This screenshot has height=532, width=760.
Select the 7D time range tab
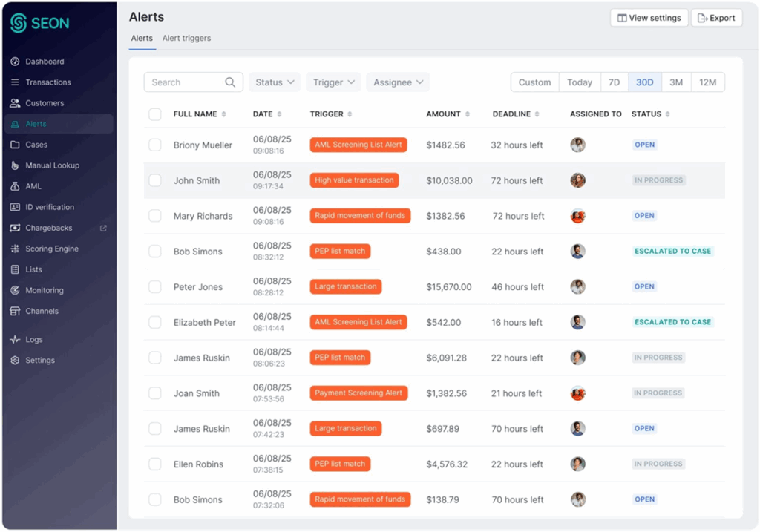point(614,82)
